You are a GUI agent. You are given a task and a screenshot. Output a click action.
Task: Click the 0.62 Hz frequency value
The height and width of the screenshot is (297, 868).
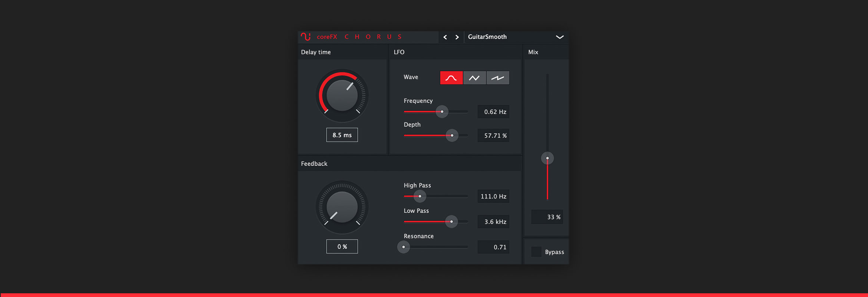click(x=493, y=112)
